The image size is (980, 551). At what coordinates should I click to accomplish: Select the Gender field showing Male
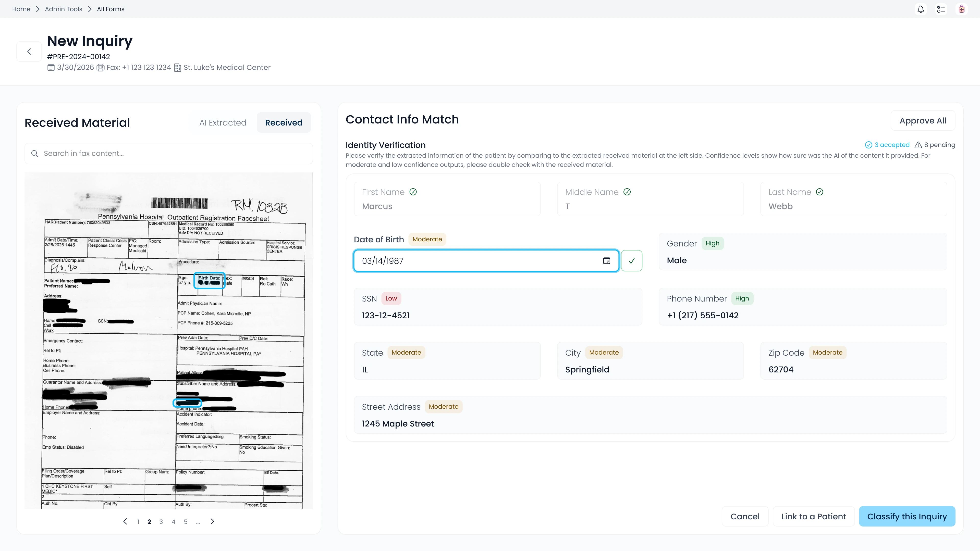(x=803, y=252)
